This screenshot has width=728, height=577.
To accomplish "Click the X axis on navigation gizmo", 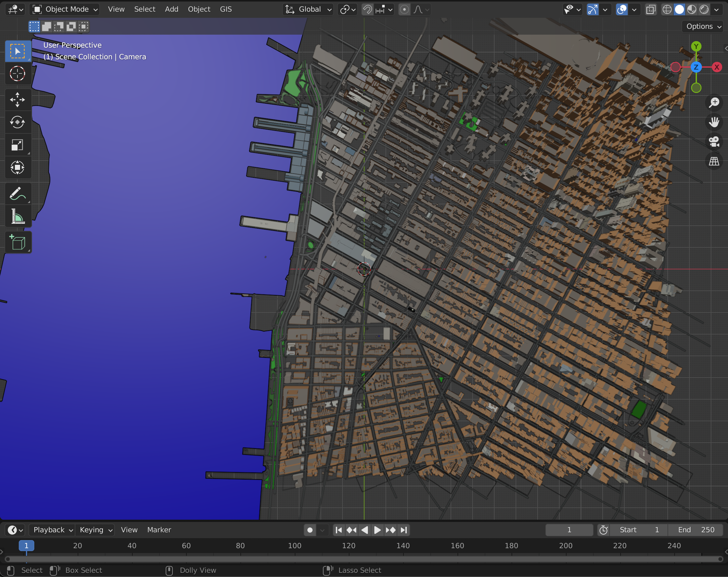I will [717, 67].
